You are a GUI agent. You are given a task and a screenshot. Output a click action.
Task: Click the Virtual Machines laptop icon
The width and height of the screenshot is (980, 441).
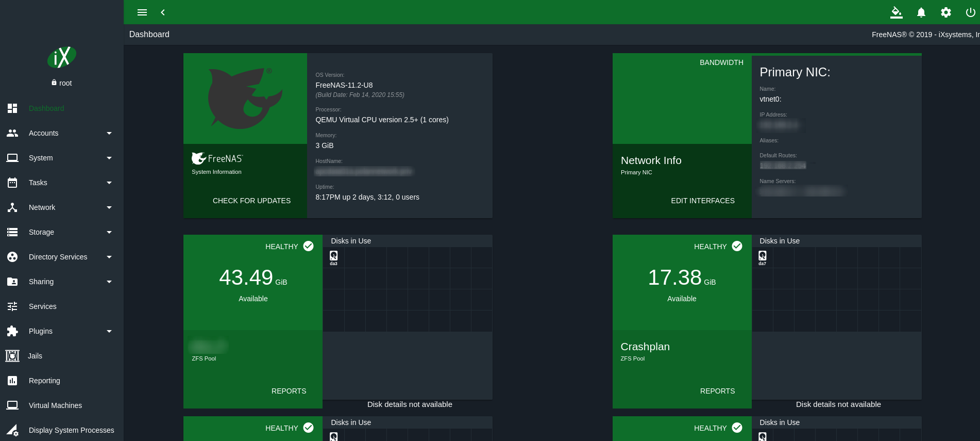tap(12, 405)
